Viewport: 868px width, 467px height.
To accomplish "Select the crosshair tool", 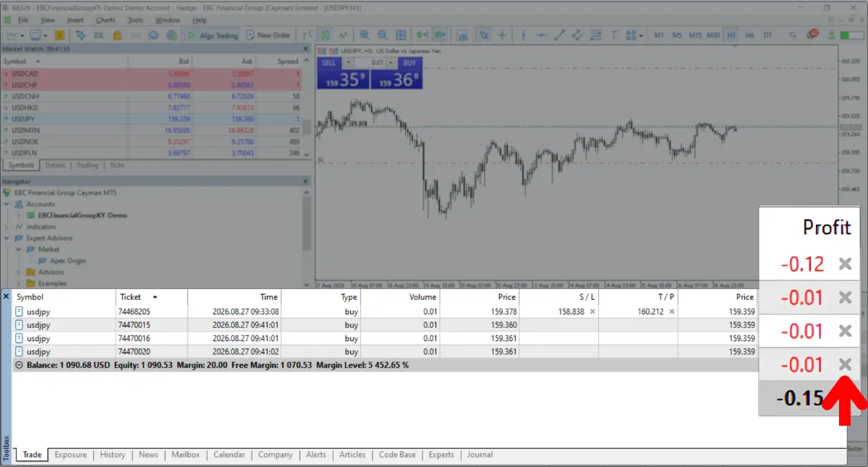I will click(502, 35).
